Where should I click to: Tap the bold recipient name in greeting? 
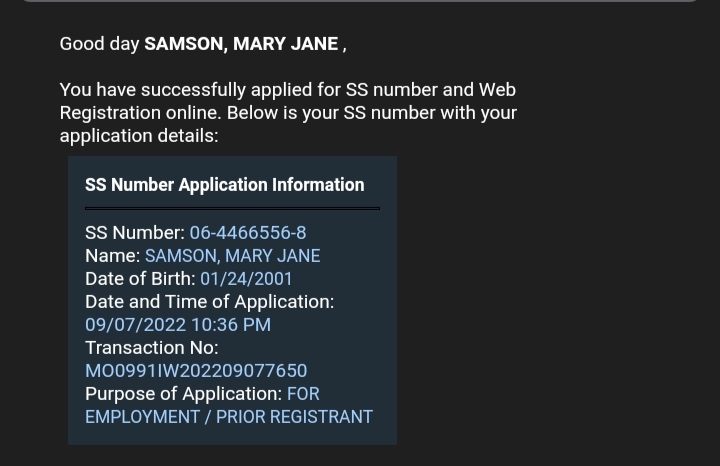(x=241, y=44)
